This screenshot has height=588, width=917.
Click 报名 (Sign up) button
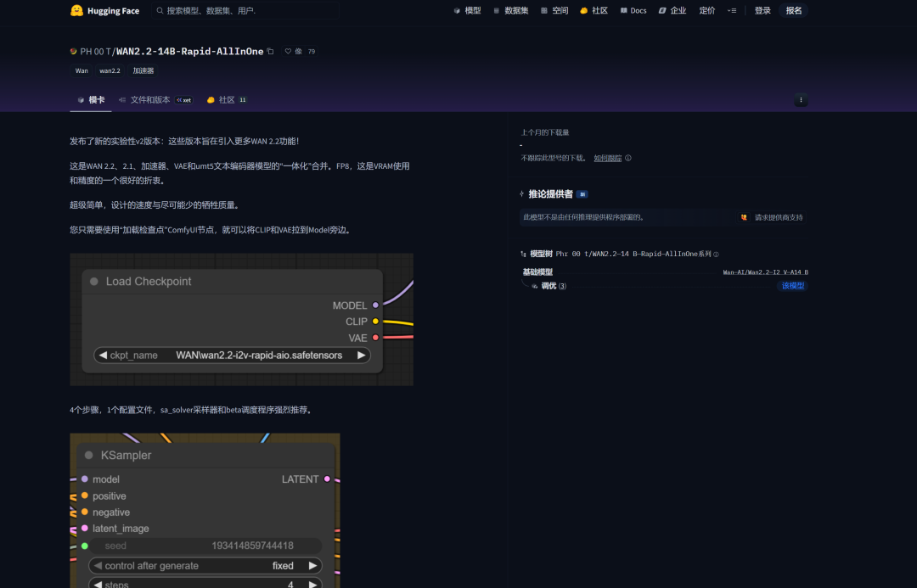coord(794,10)
